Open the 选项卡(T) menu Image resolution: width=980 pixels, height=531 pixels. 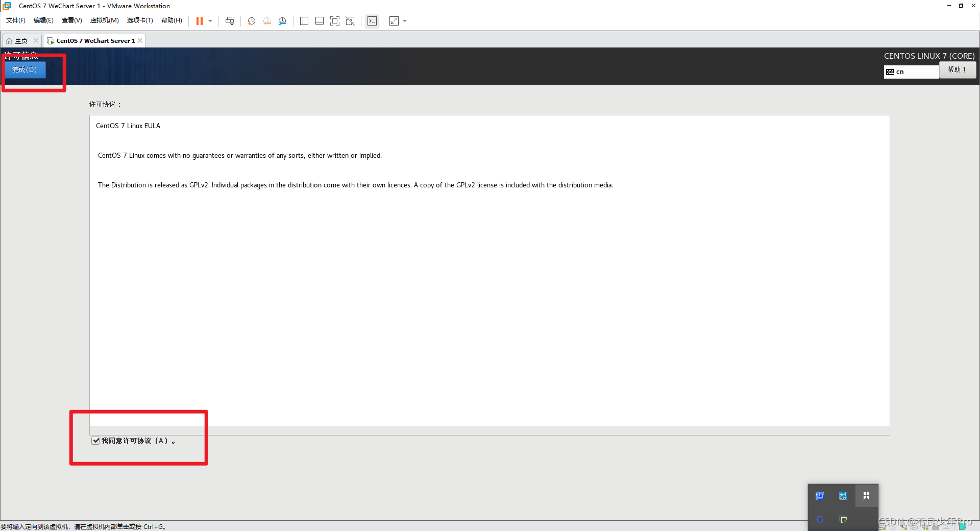pos(140,20)
